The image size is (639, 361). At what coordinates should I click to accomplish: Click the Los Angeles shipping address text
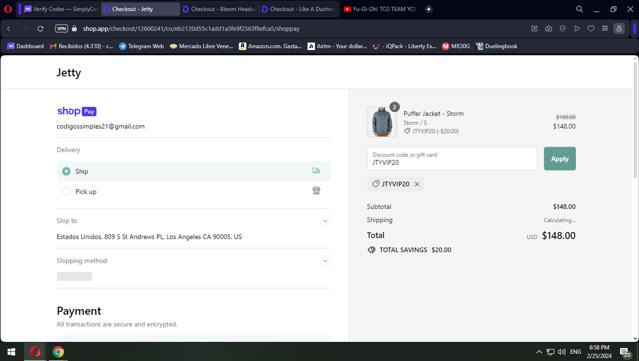[x=149, y=237]
